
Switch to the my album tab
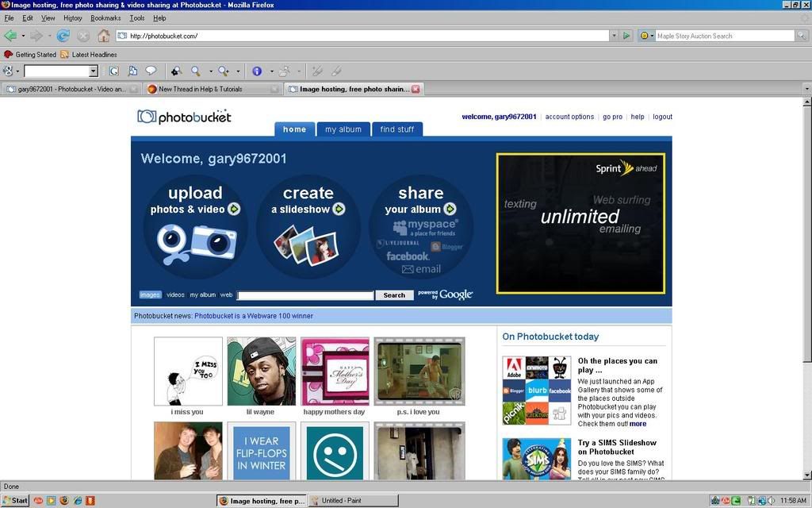(343, 129)
